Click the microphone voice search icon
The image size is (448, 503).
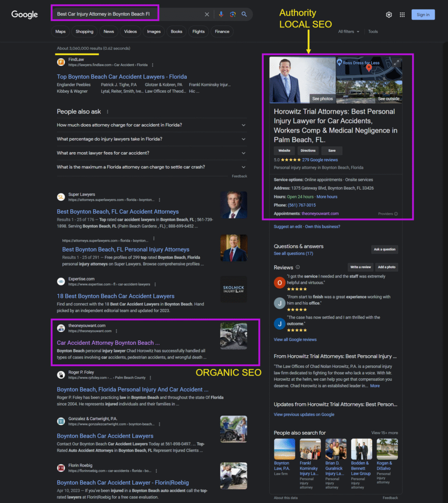pyautogui.click(x=221, y=14)
